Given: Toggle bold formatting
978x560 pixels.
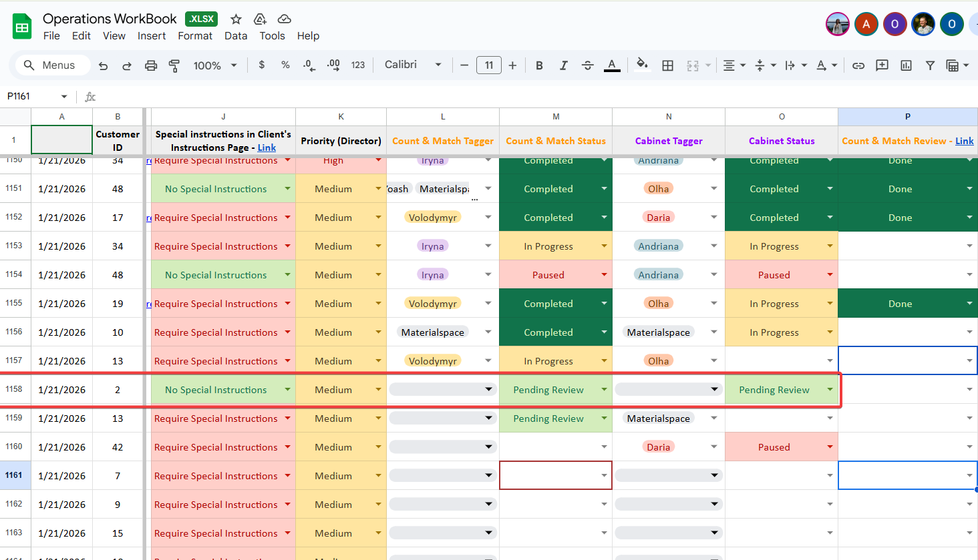Looking at the screenshot, I should pyautogui.click(x=539, y=65).
